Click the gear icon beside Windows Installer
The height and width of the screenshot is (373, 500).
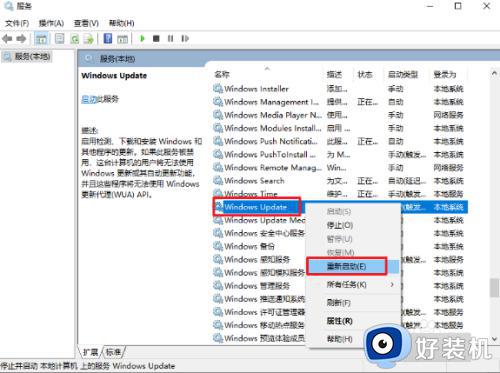click(x=218, y=89)
